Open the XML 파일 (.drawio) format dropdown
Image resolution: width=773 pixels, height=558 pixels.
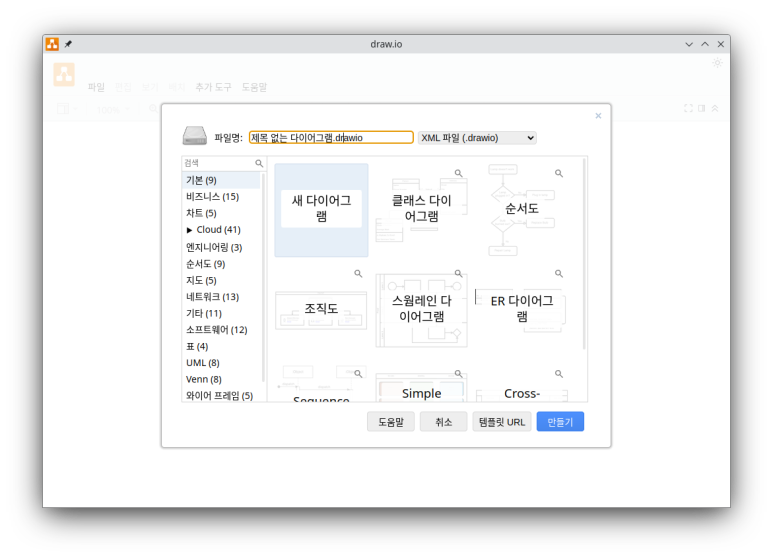pos(477,138)
